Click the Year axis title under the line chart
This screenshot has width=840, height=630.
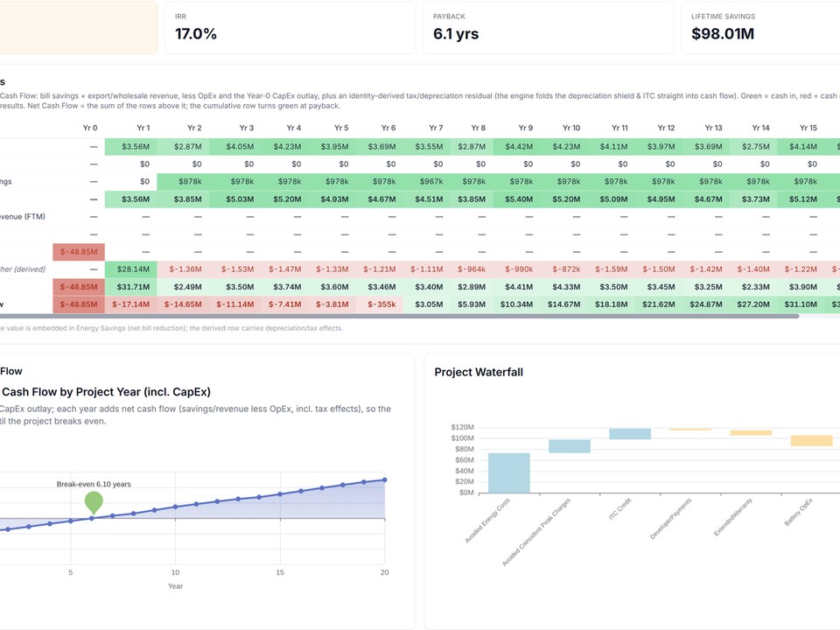click(175, 586)
